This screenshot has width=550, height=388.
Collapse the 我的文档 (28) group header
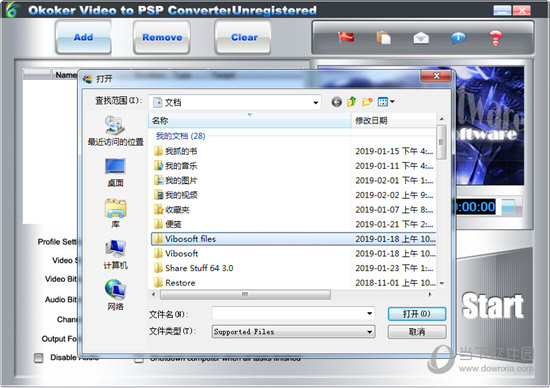[x=180, y=136]
